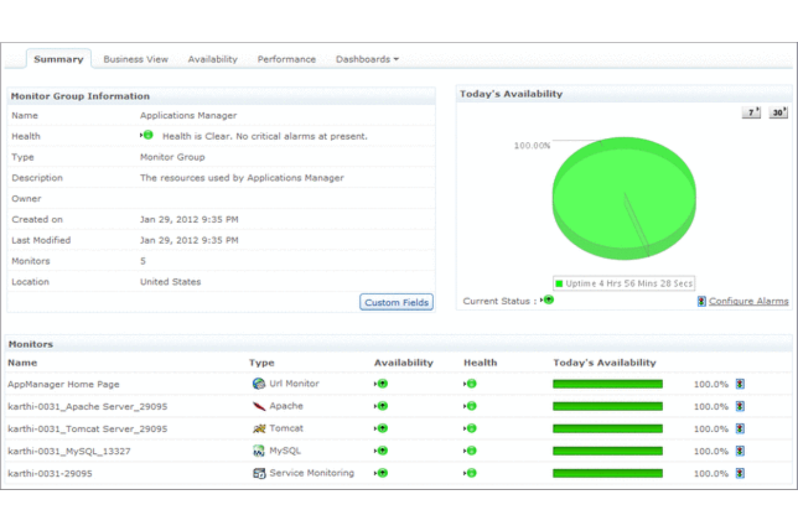Click the Service Monitoring type icon
Screen dimensions: 798x532
[259, 473]
